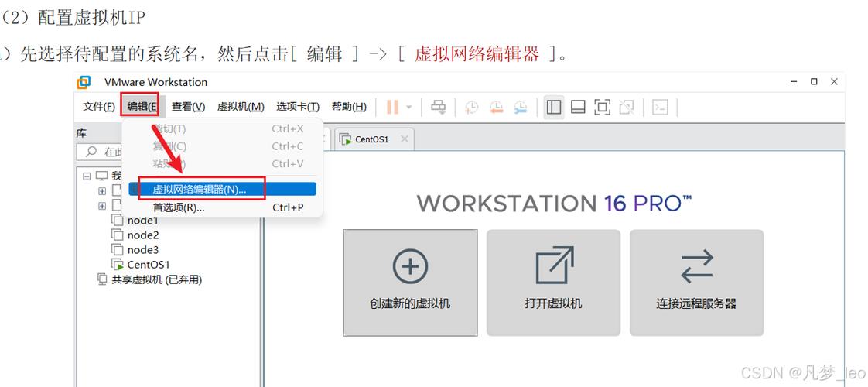Open snapshot manager via the clock-wrench icon

pyautogui.click(x=521, y=107)
